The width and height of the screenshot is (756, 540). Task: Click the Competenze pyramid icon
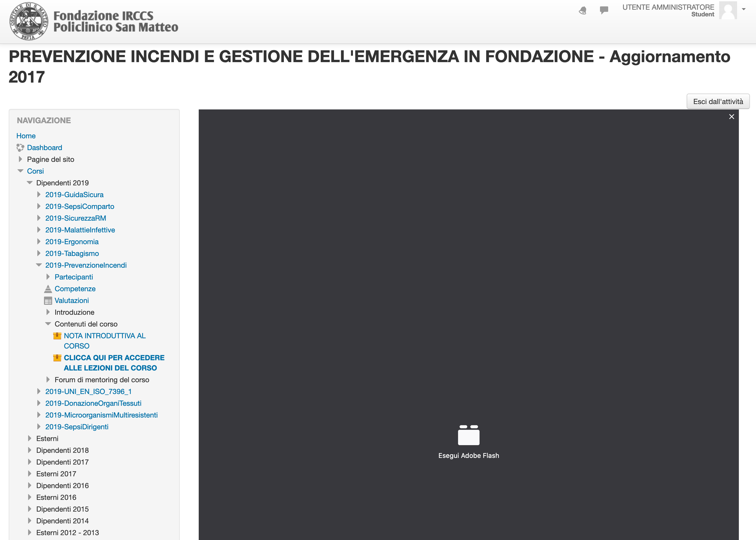coord(48,289)
